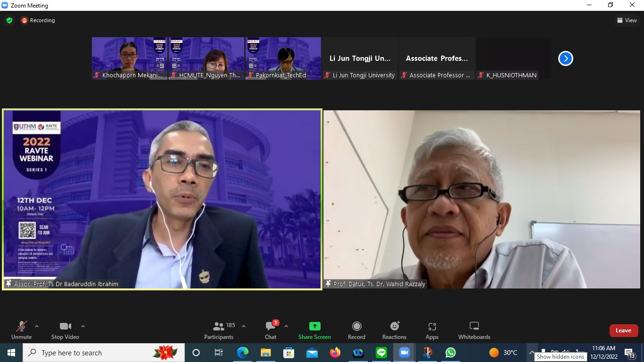
Task: Stop the video camera
Action: click(65, 330)
